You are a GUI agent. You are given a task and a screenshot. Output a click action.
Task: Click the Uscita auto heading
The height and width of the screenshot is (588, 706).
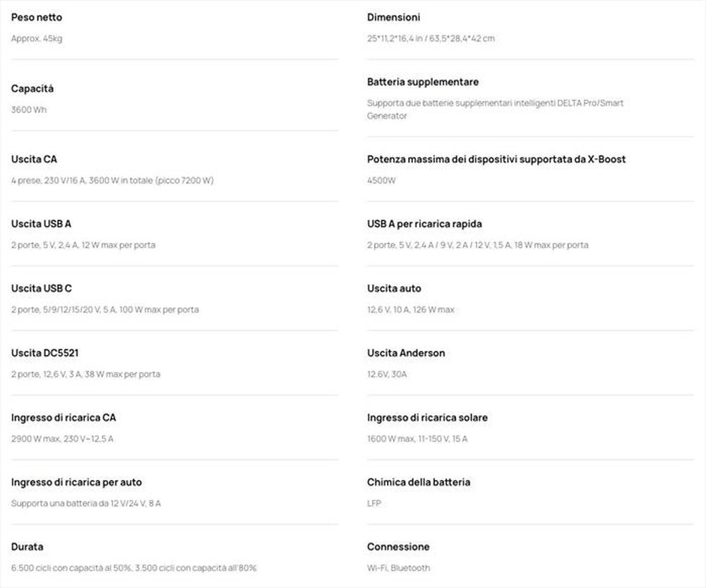(x=394, y=289)
